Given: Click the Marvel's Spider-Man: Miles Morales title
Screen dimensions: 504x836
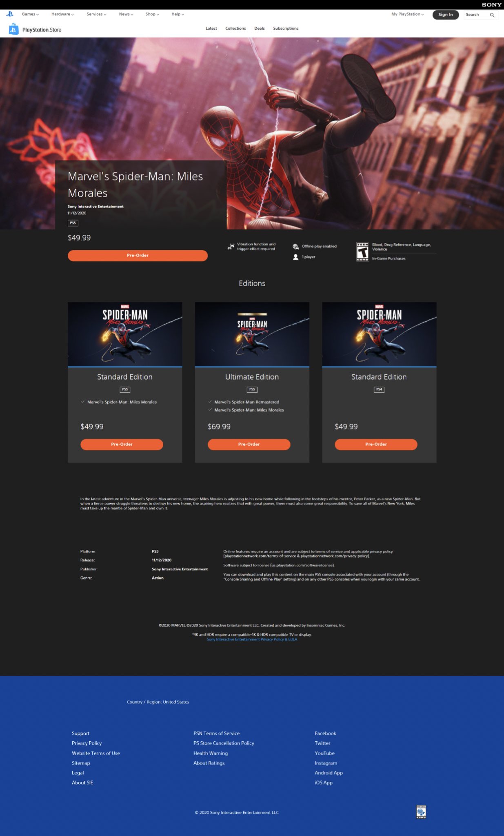Looking at the screenshot, I should pyautogui.click(x=135, y=185).
